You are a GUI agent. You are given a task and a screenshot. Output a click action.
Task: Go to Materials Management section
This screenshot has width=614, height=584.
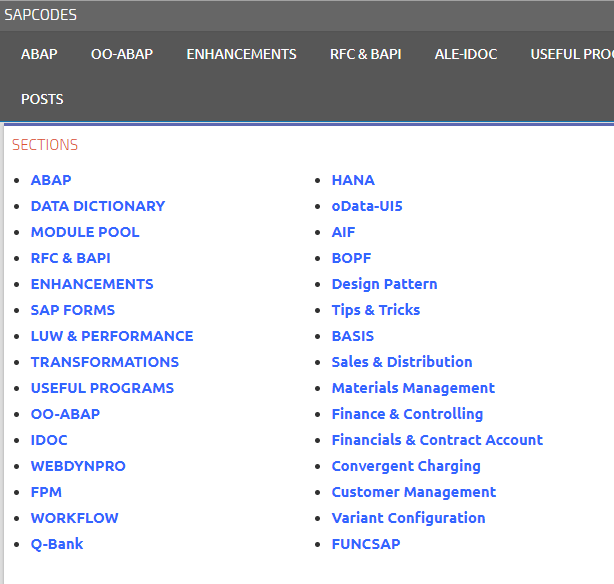click(x=413, y=388)
